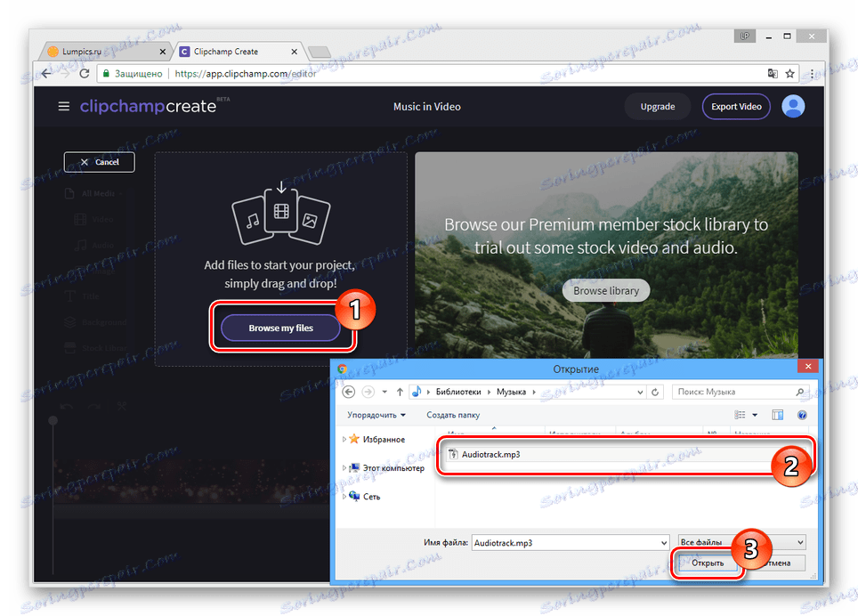Toggle the preview pane in dialog
Viewport: 858px width, 616px height.
click(778, 415)
